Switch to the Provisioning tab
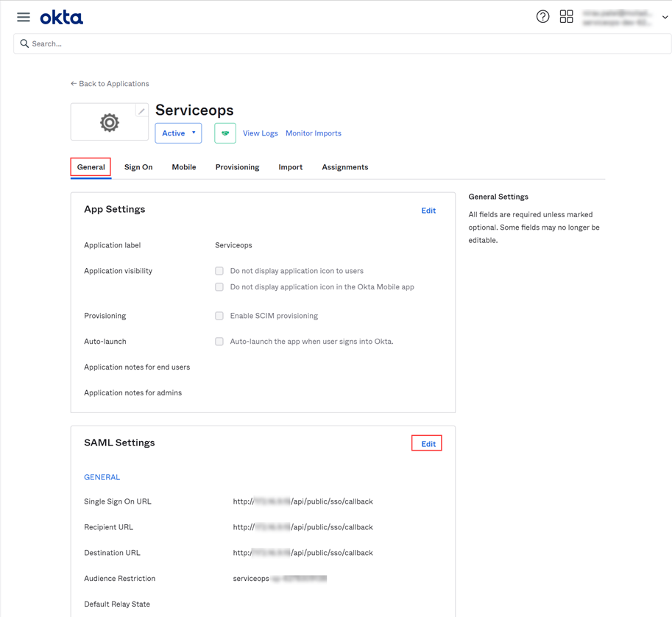The image size is (672, 617). (237, 167)
